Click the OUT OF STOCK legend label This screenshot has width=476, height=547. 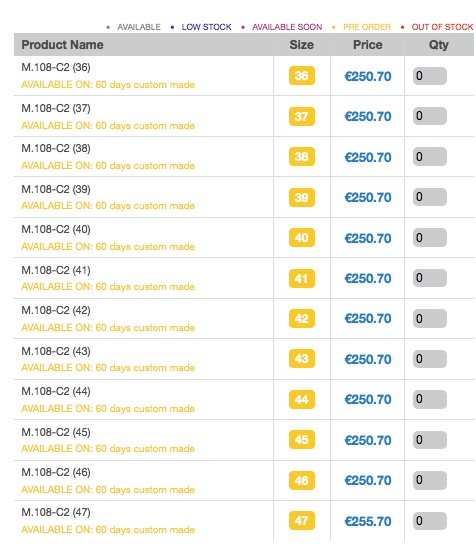(442, 27)
